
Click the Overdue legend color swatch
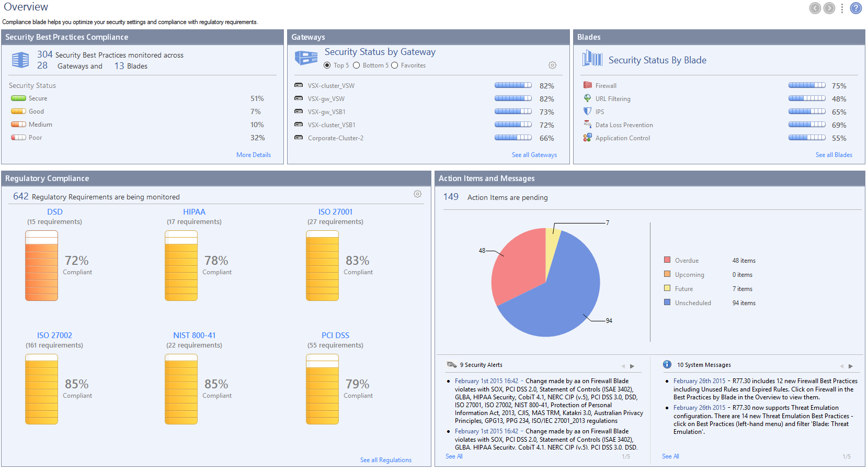coord(667,260)
